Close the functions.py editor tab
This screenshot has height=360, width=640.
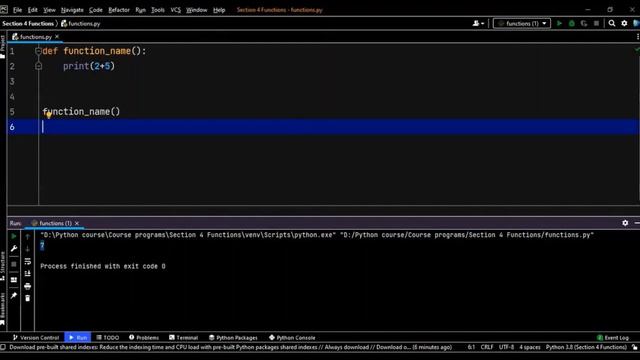pos(57,37)
